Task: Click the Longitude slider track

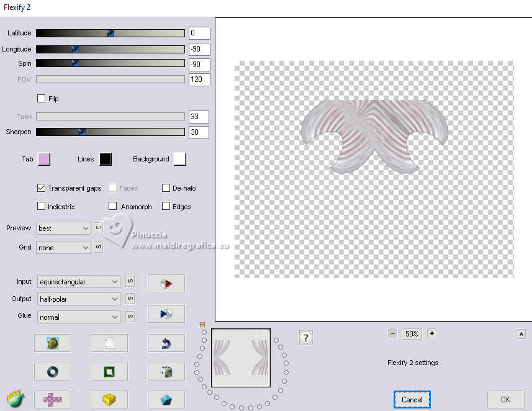Action: (110, 49)
